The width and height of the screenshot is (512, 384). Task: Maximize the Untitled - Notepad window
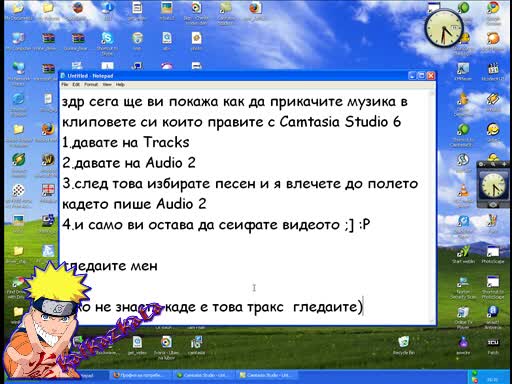(x=421, y=76)
